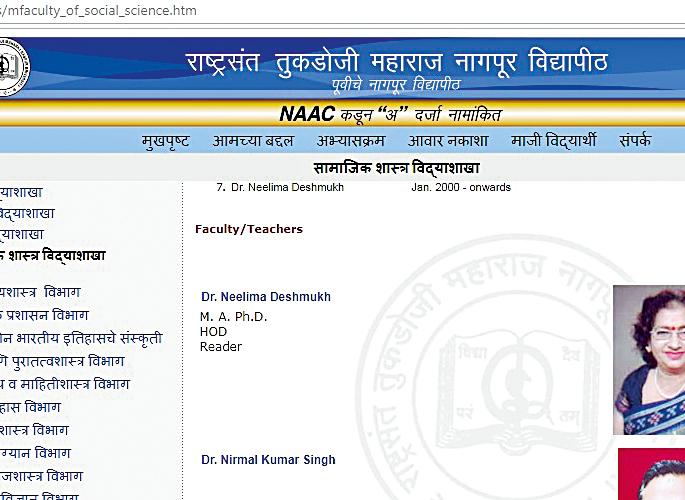Open the प्रशासन विभाग sidebar link

[x=44, y=315]
